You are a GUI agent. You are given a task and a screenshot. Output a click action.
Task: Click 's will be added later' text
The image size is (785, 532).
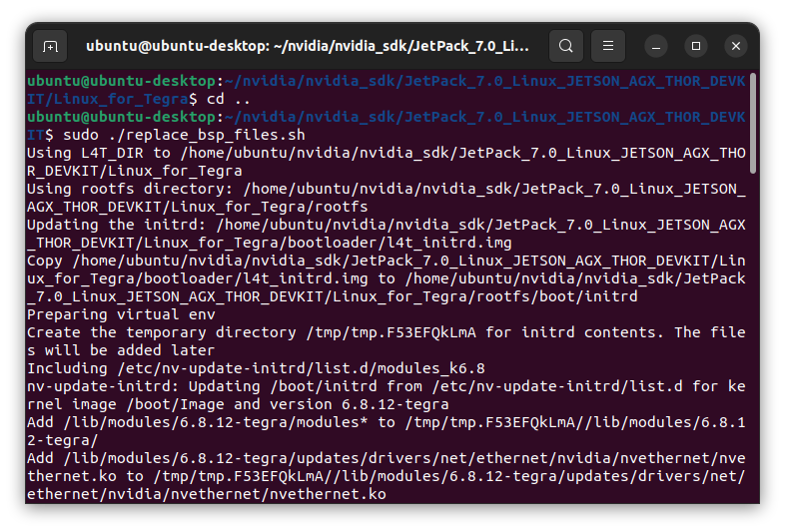pyautogui.click(x=121, y=350)
